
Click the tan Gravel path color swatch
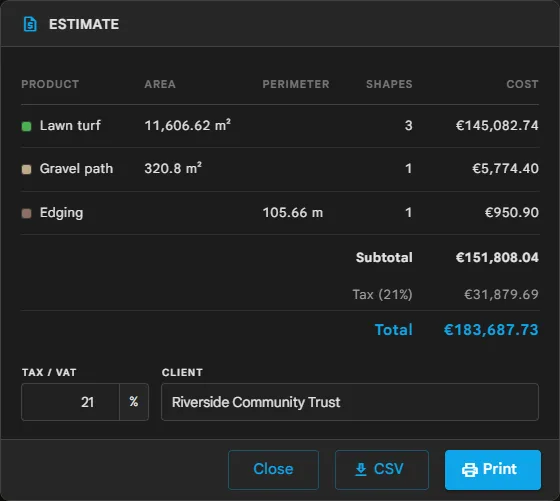pyautogui.click(x=26, y=169)
